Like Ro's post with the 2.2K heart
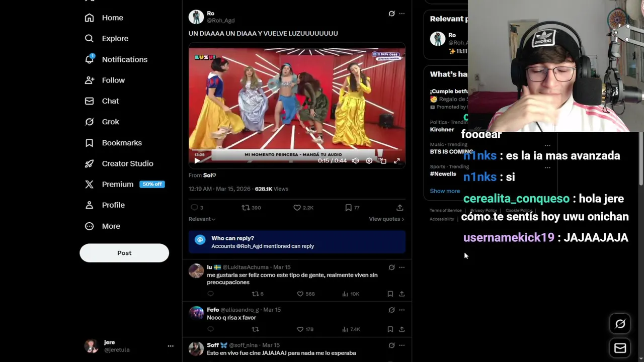644x362 pixels. coord(297,208)
